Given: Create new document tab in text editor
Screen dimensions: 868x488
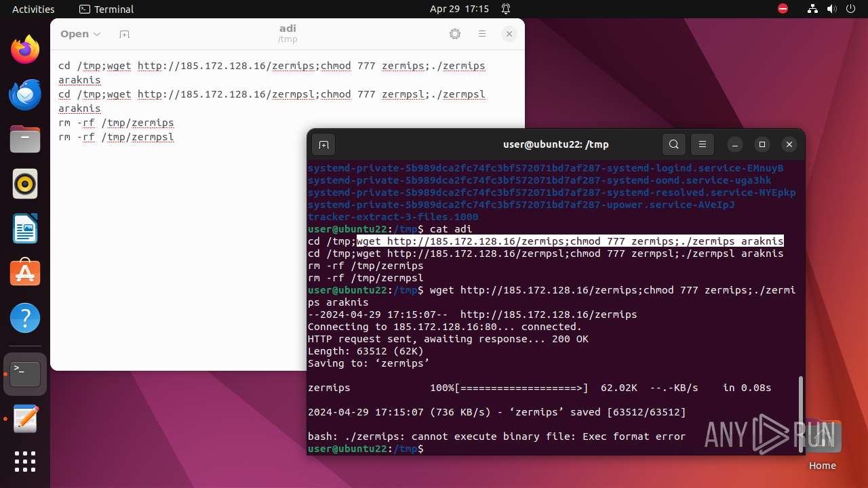Looking at the screenshot, I should pyautogui.click(x=124, y=34).
